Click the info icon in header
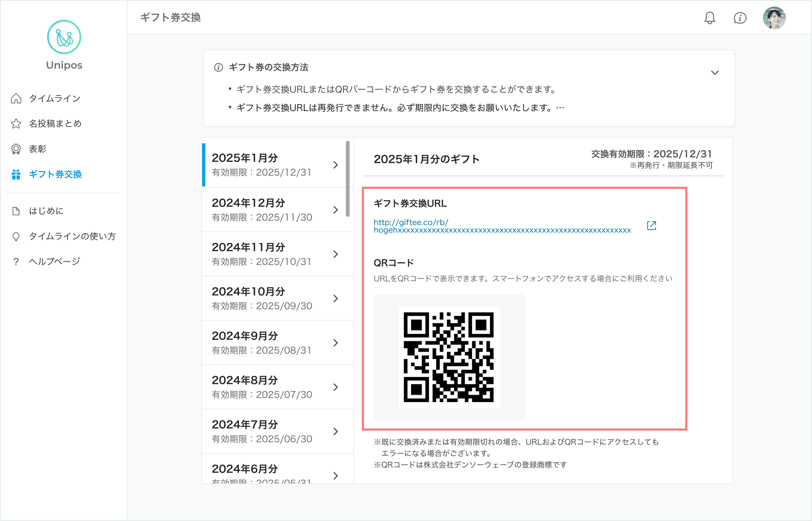This screenshot has width=812, height=521. coord(740,18)
